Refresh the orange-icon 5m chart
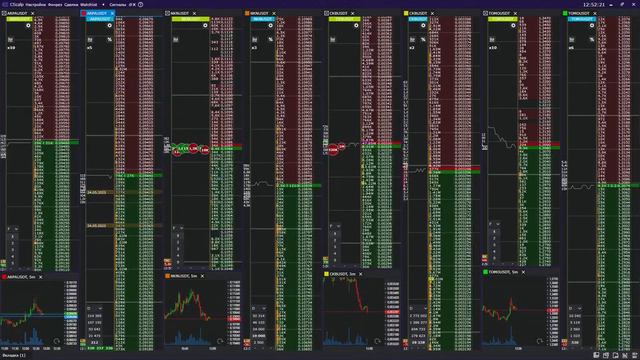640x360 pixels. pyautogui.click(x=220, y=341)
